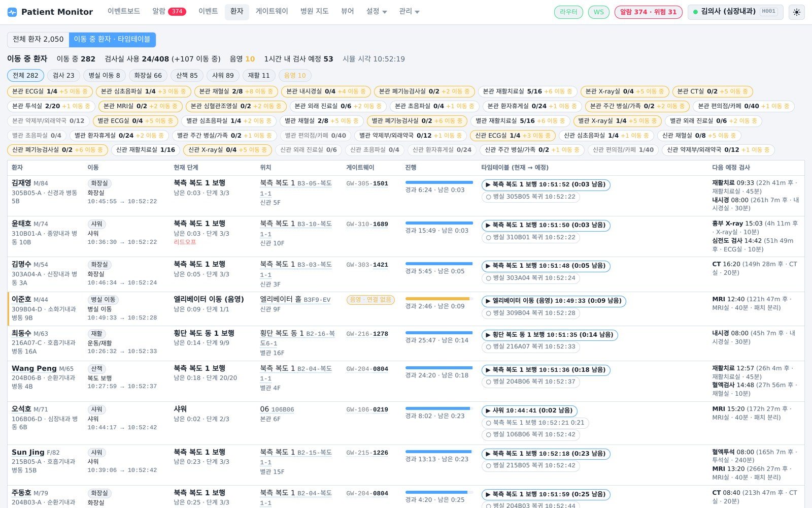Sort by the 환자 column header

(17, 168)
